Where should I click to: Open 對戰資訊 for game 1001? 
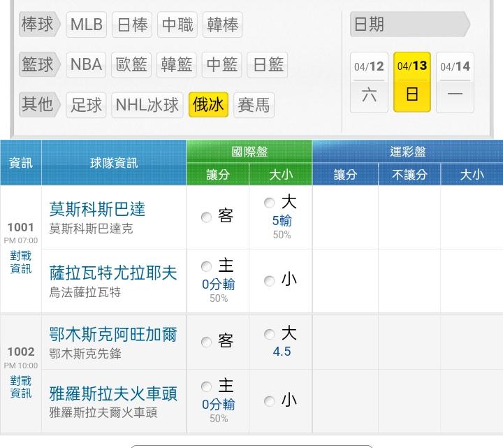(x=21, y=262)
